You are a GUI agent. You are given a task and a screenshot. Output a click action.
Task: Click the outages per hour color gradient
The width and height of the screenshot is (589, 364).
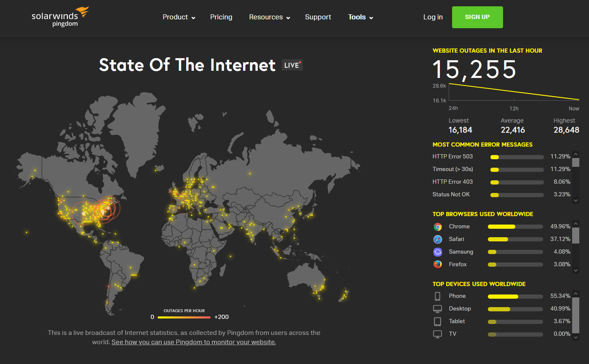coord(184,317)
